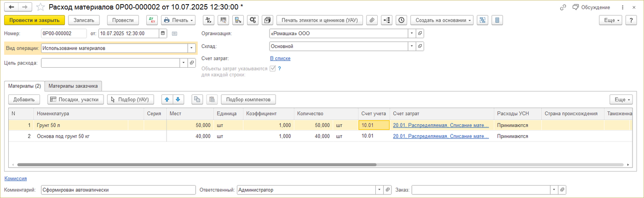This screenshot has height=198, width=644.
Task: Click the copy rows icon
Action: 197,99
